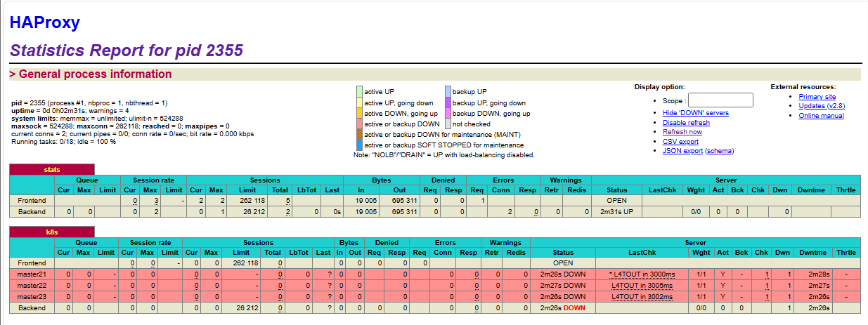Click the k8s table 'Dwntme' column header
This screenshot has width=868, height=325.
coord(812,252)
